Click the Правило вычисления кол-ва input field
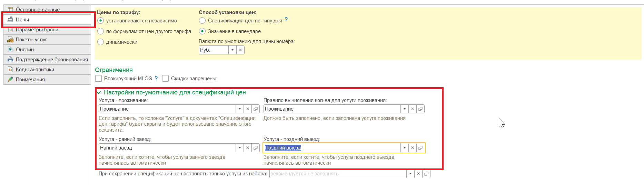This screenshot has height=185, width=644. pos(332,109)
